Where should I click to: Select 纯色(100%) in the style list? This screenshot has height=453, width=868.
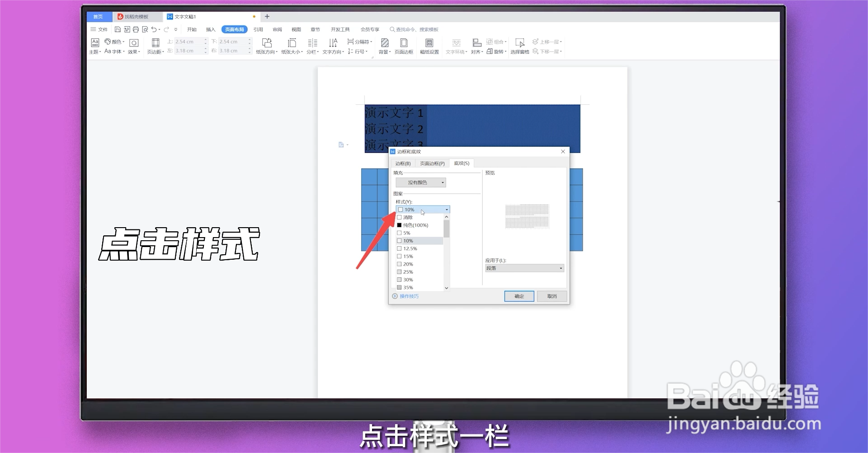point(420,225)
